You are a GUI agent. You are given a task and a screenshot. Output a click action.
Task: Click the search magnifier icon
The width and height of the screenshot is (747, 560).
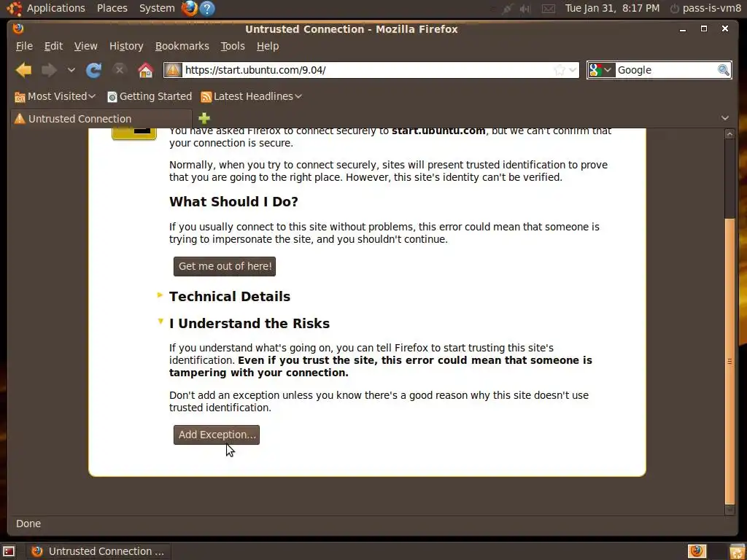(723, 70)
